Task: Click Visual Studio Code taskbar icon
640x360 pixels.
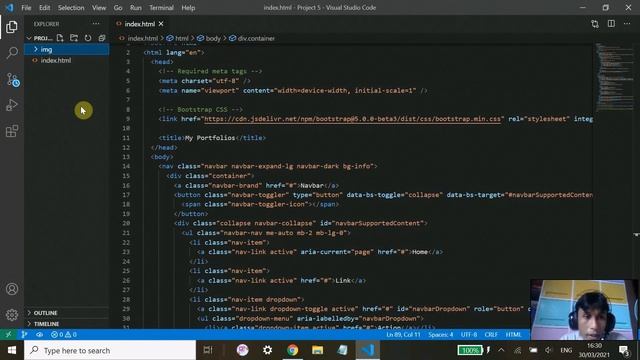Action: (367, 350)
